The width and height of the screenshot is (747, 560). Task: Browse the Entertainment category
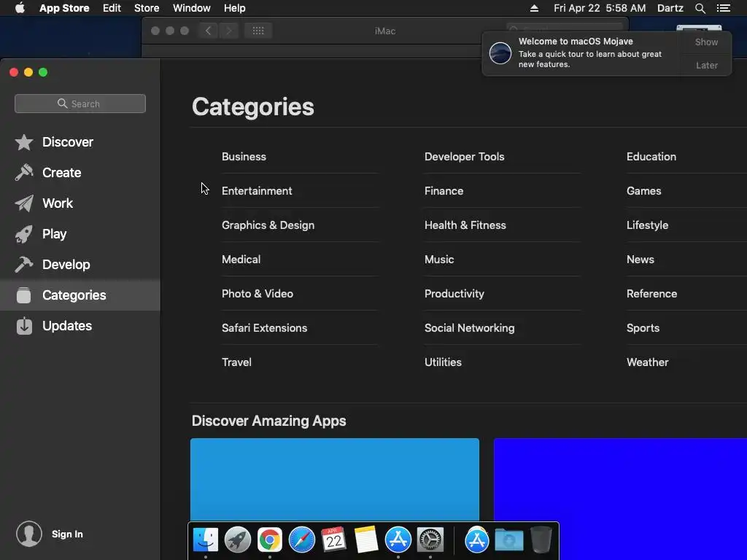257,191
